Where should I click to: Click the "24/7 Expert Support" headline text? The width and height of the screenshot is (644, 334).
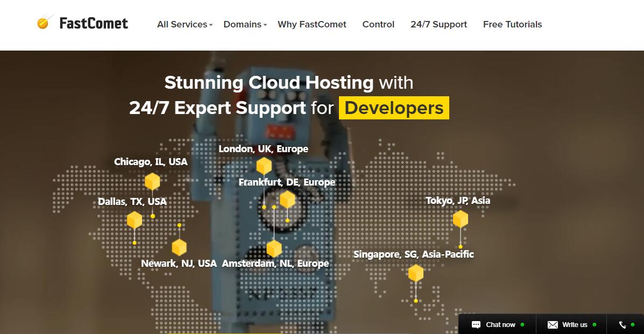(217, 108)
